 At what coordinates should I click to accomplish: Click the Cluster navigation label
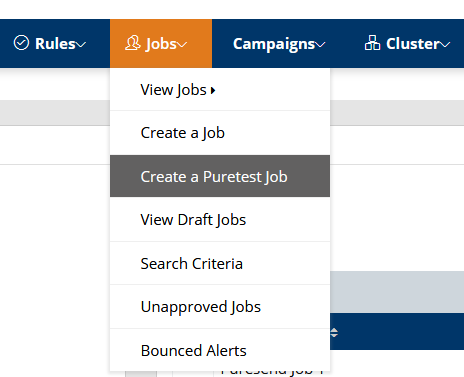click(413, 44)
